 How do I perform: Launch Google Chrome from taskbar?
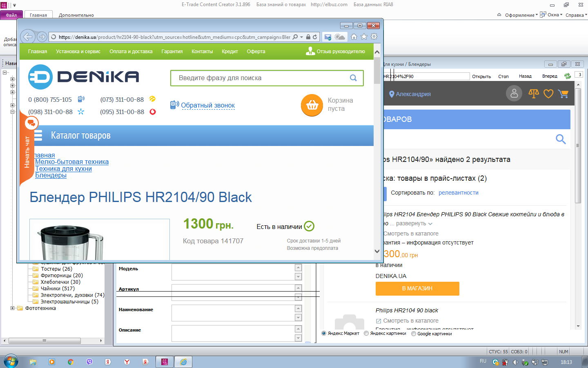click(70, 362)
